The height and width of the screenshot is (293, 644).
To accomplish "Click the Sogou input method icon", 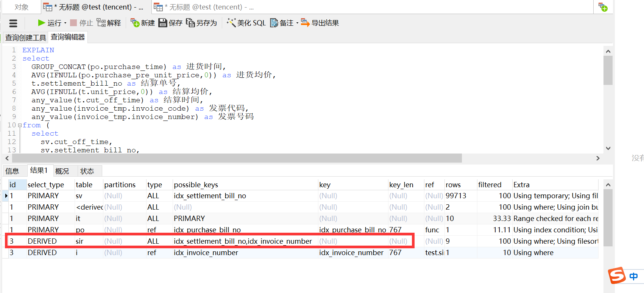I will click(617, 276).
